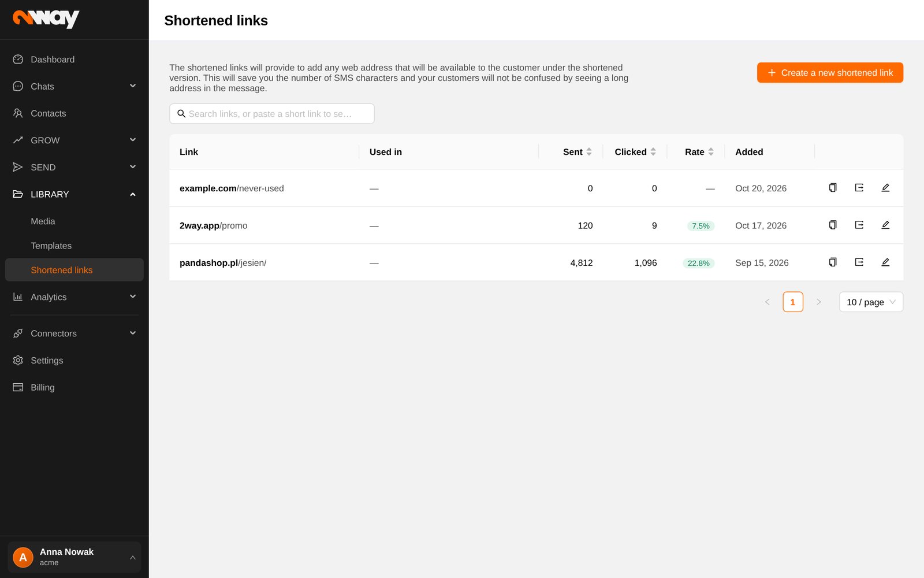Screen dimensions: 924x578
Task: Open the Media library page
Action: (74, 221)
